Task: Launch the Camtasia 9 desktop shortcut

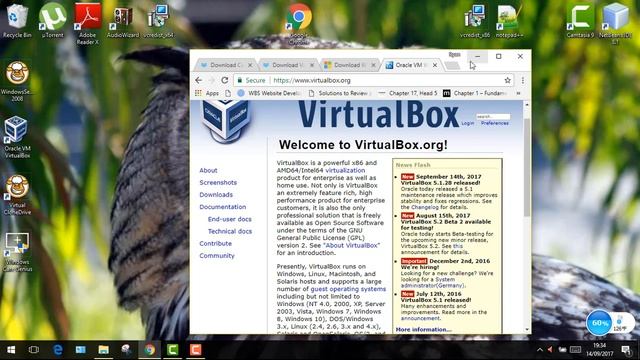Action: pyautogui.click(x=580, y=21)
